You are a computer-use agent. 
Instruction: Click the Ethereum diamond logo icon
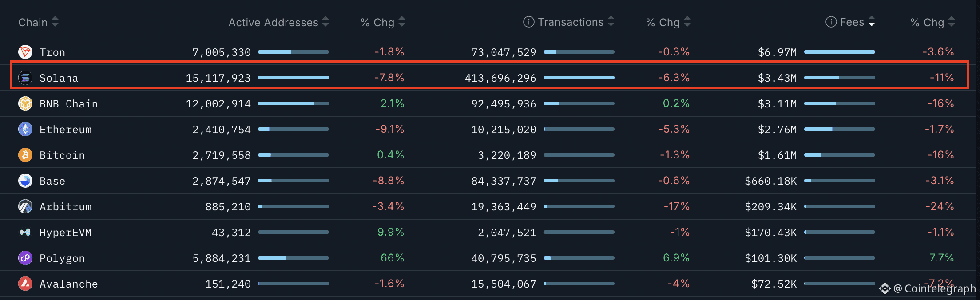coord(25,129)
